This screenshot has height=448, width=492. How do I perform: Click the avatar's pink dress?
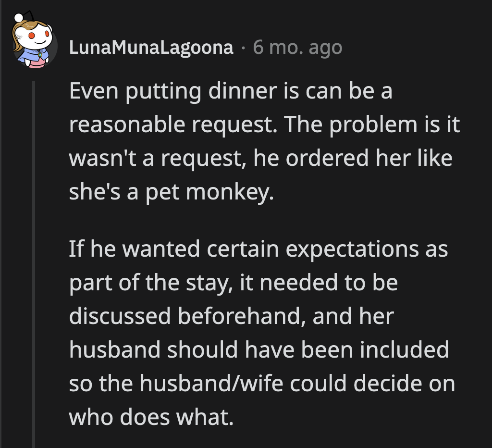(37, 64)
